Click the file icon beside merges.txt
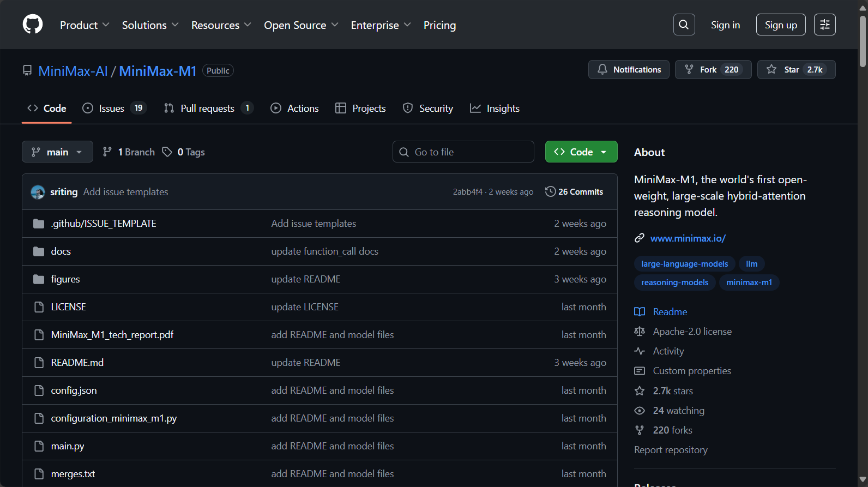This screenshot has height=487, width=868. 39,474
